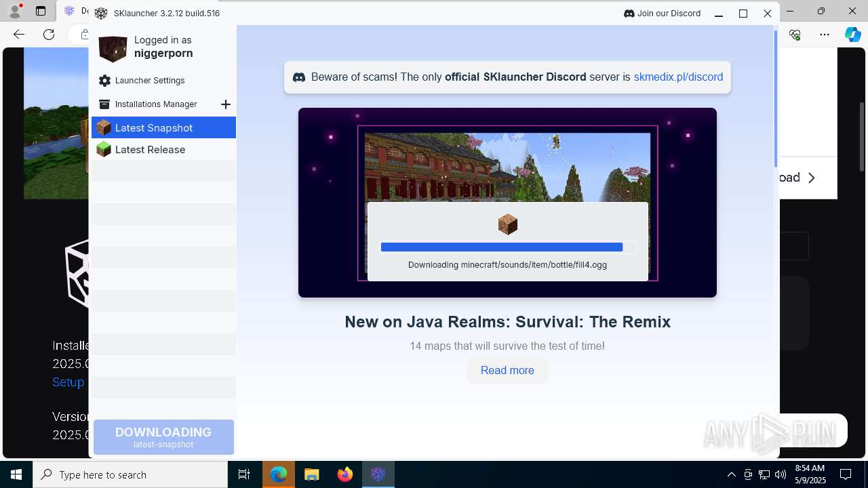Image resolution: width=868 pixels, height=488 pixels.
Task: Click the DOWNLOADING latest-snapshot button
Action: [163, 437]
